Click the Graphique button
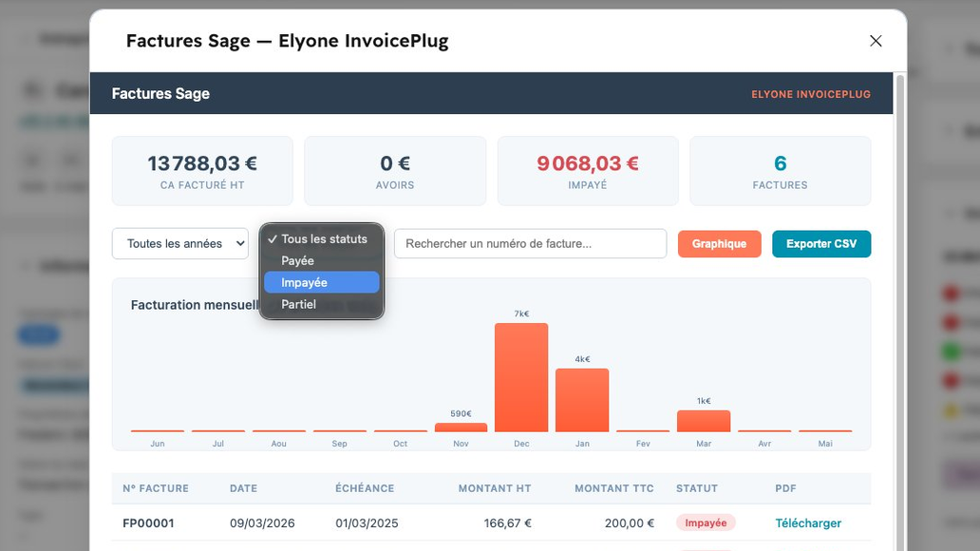Viewport: 980px width, 551px height. click(x=720, y=244)
